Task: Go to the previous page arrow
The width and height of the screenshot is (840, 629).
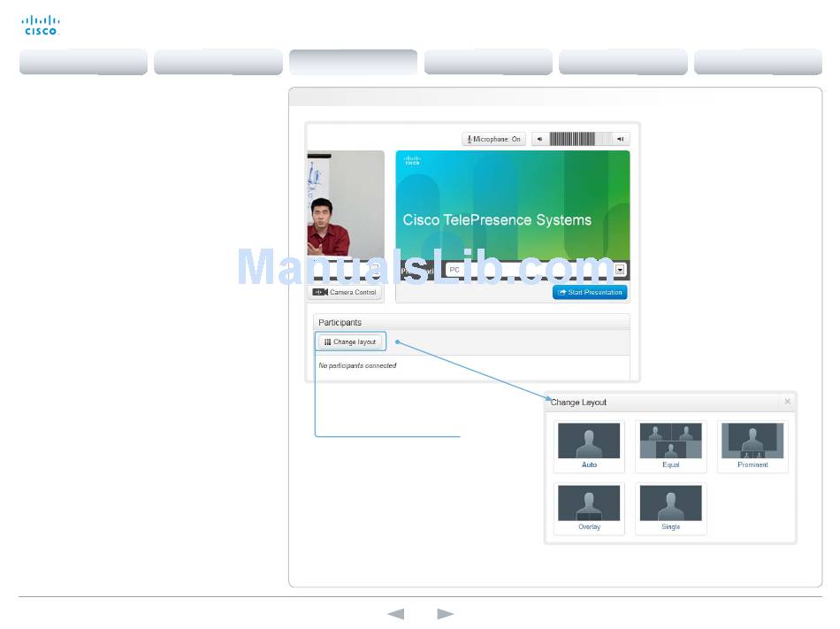Action: 396,614
